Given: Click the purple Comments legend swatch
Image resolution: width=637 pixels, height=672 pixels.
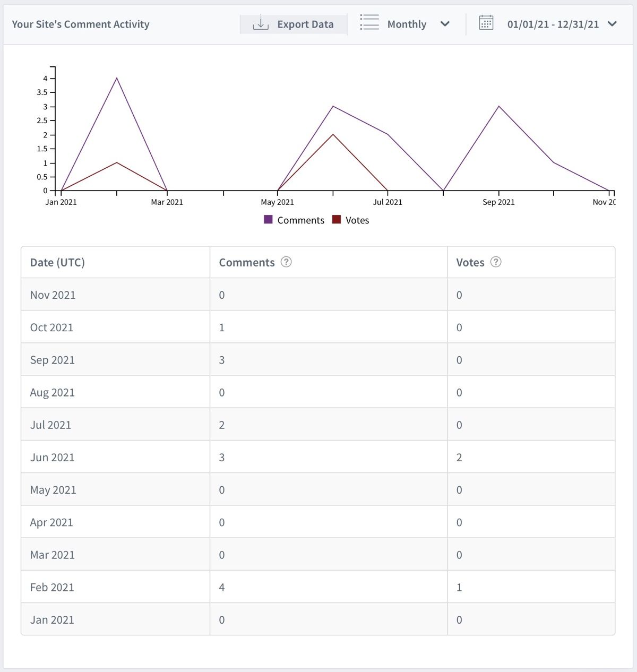Looking at the screenshot, I should pos(268,220).
